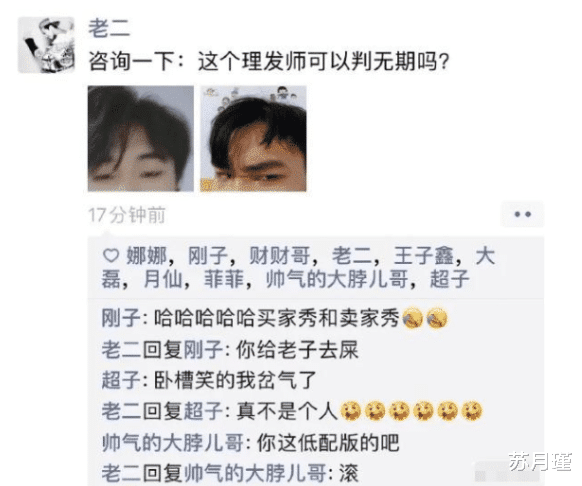Open the 老二 username at post top
This screenshot has width=582, height=486.
point(109,28)
